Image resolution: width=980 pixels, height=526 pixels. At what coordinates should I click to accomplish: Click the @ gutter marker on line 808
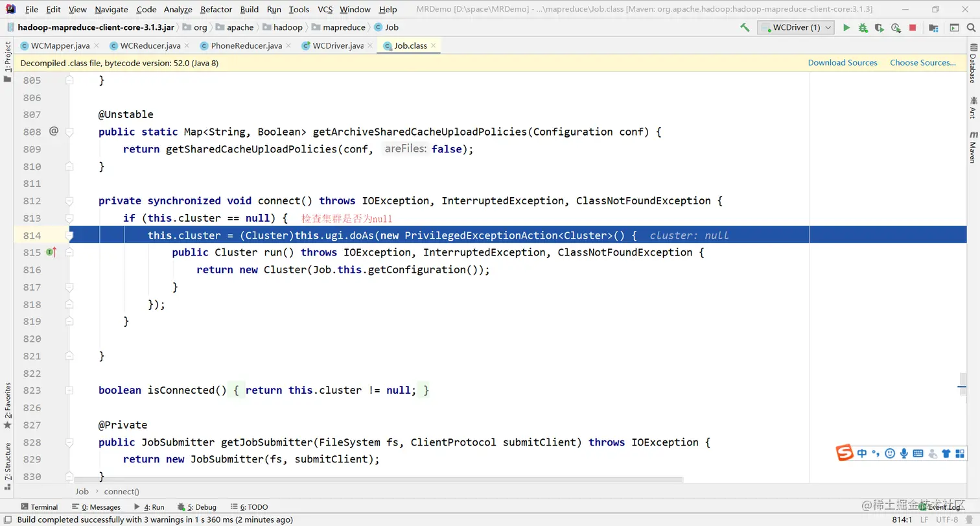pos(54,131)
